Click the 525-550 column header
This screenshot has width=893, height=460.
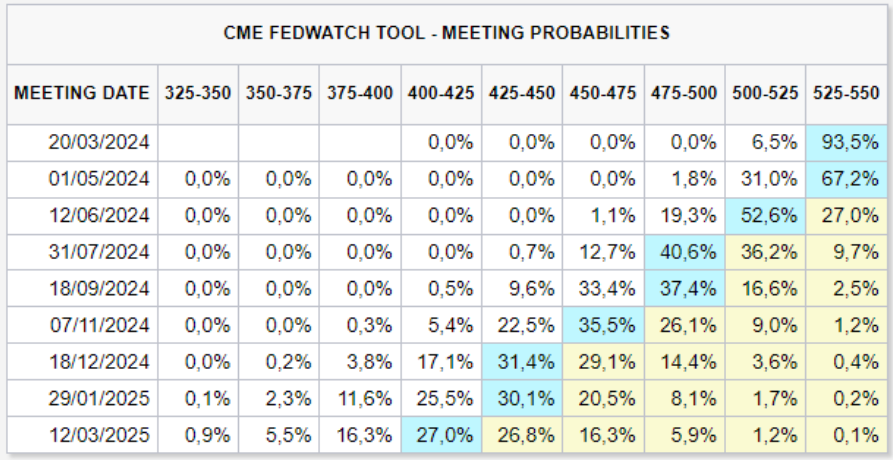(846, 93)
